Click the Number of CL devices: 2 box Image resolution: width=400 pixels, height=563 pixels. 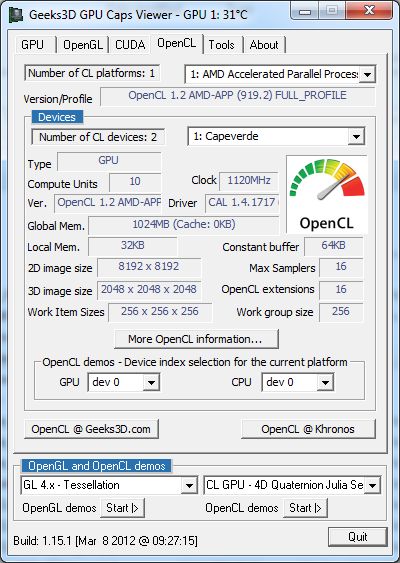point(98,137)
